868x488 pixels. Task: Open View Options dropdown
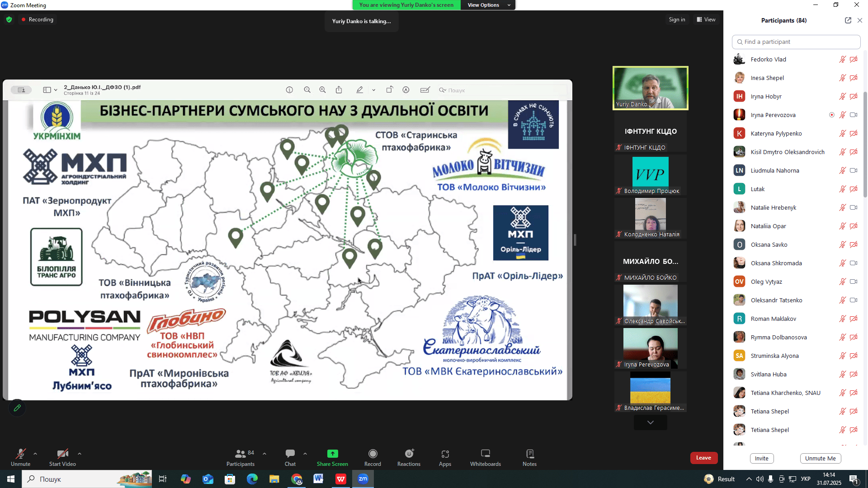488,5
